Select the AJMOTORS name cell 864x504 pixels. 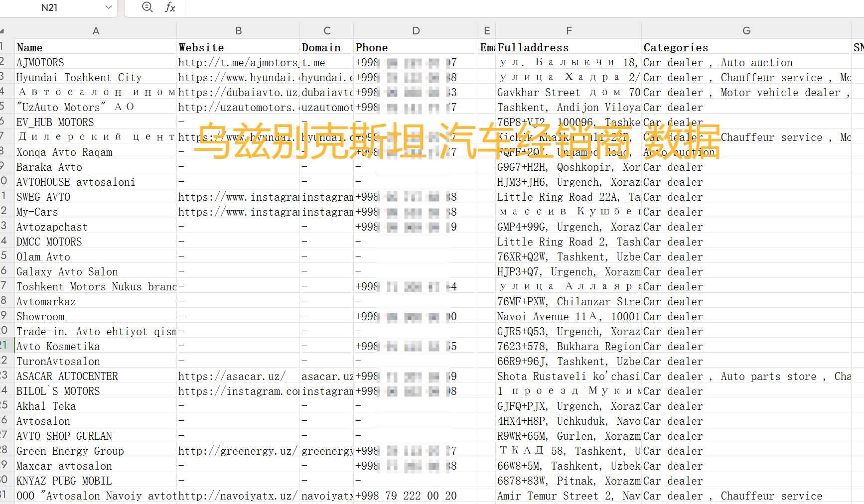[96, 62]
